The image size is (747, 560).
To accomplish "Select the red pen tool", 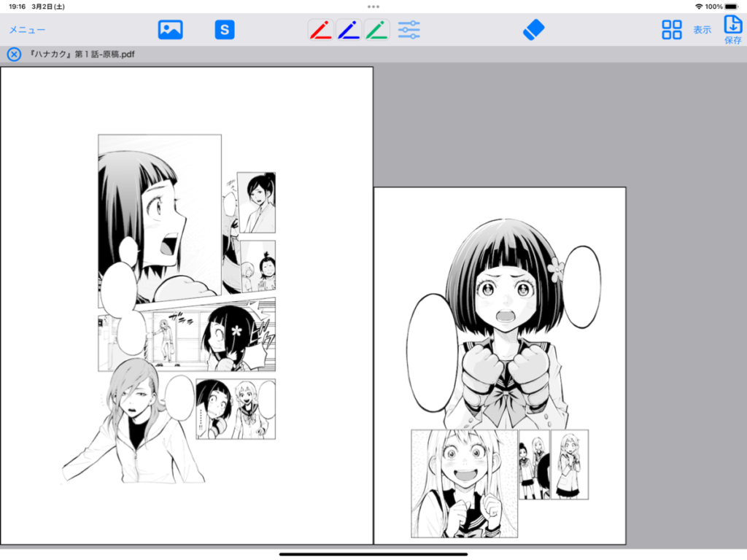I will [321, 29].
